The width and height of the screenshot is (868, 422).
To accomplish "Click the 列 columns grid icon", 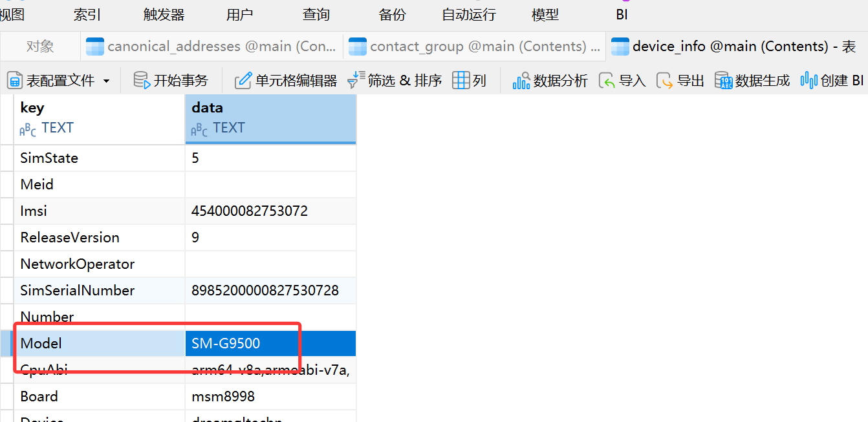I will point(461,80).
